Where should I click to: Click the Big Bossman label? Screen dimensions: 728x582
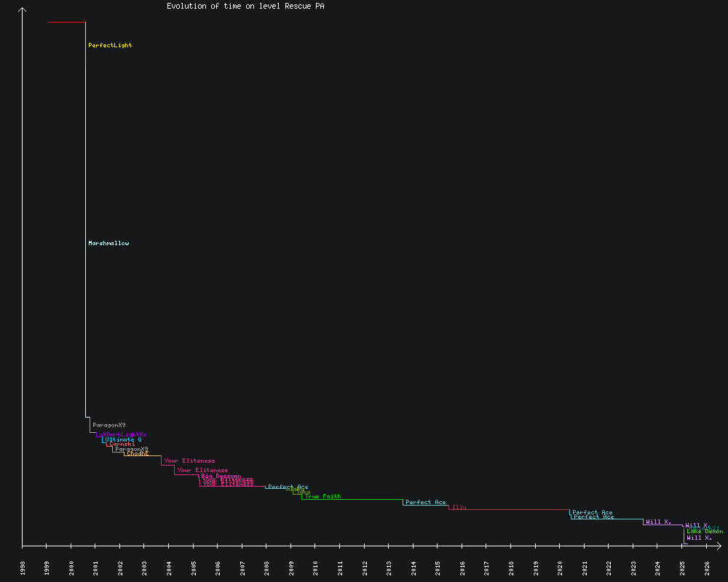click(x=221, y=476)
